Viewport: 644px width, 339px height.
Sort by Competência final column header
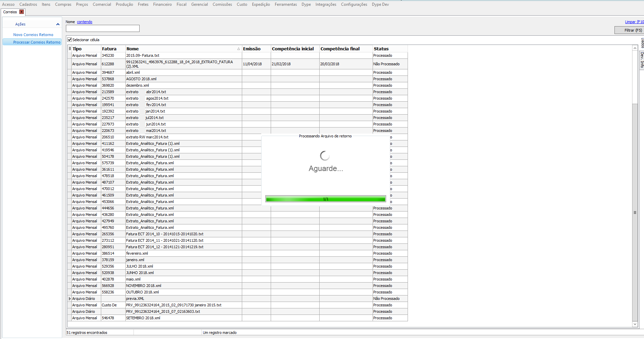(346, 49)
